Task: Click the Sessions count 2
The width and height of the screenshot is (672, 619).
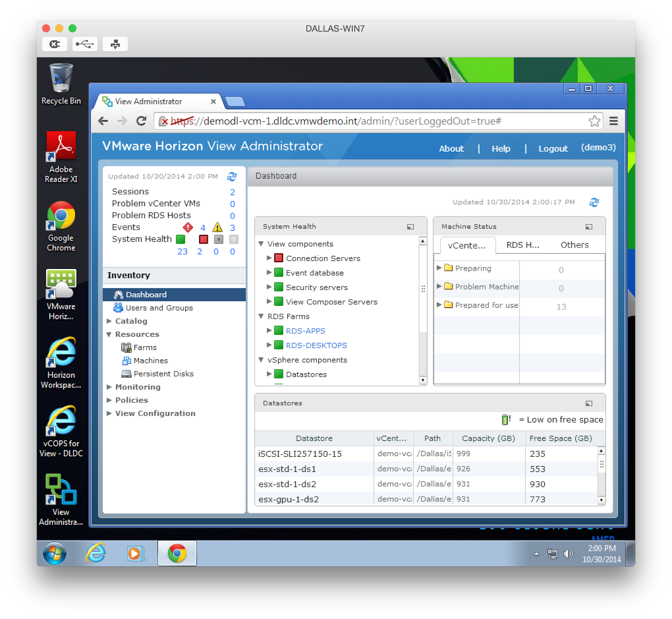Action: 232,192
